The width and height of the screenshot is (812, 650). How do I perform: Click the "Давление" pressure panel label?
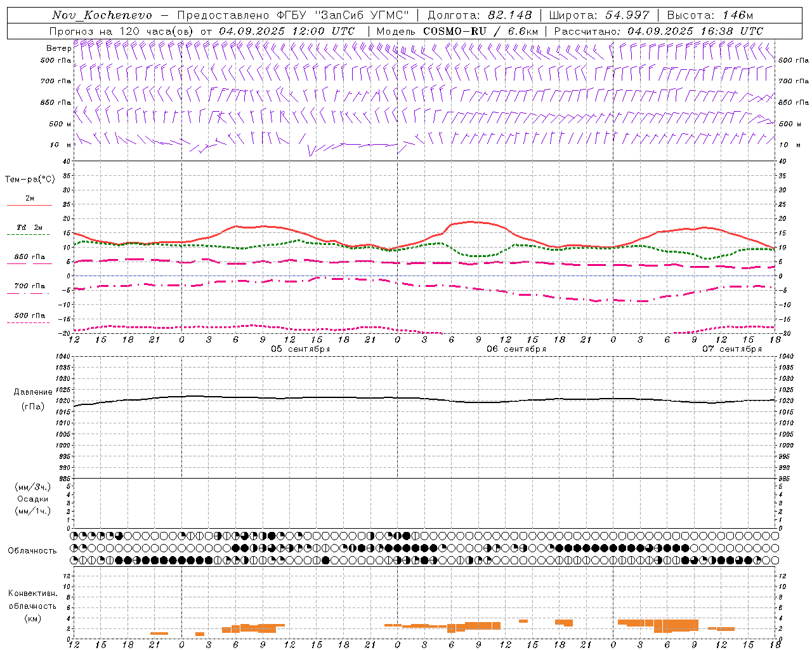click(33, 392)
